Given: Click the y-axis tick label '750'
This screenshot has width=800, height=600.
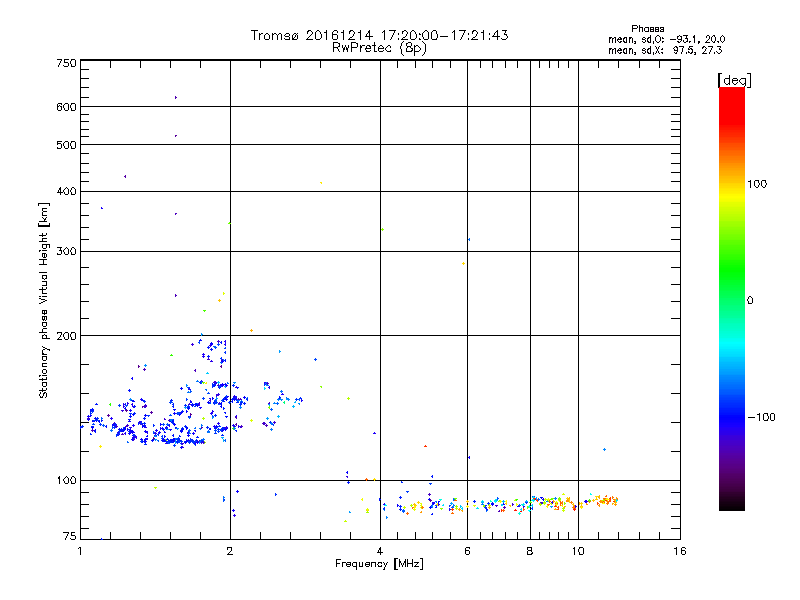Looking at the screenshot, I should click(x=66, y=63).
